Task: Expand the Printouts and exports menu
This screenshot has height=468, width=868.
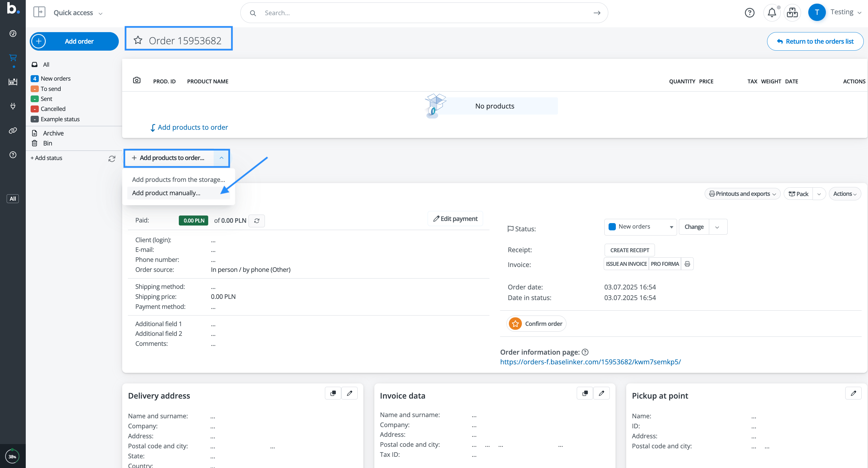Action: (x=742, y=194)
